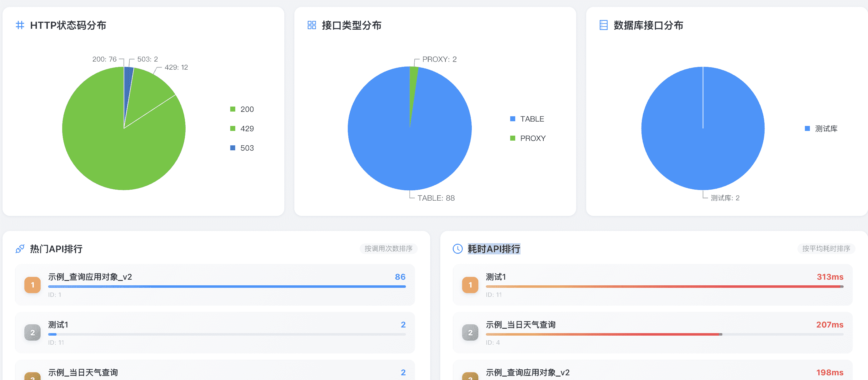Click the 数据库接口分布 title
Image resolution: width=868 pixels, height=380 pixels.
(648, 25)
